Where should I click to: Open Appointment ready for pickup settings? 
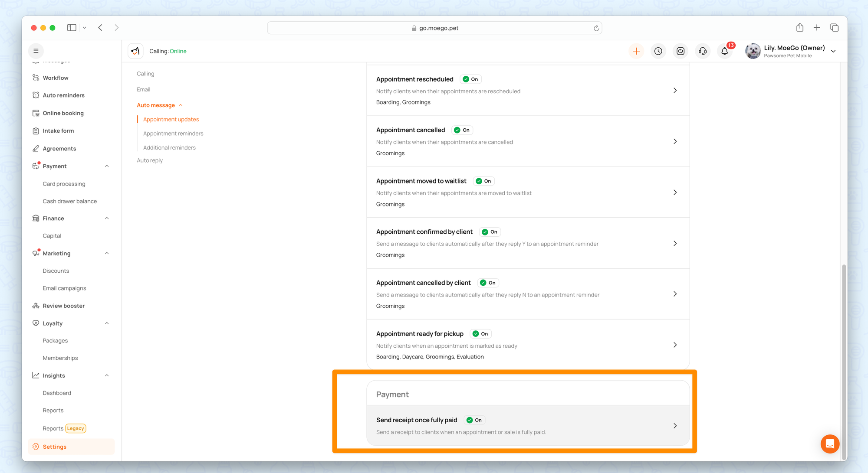(675, 345)
